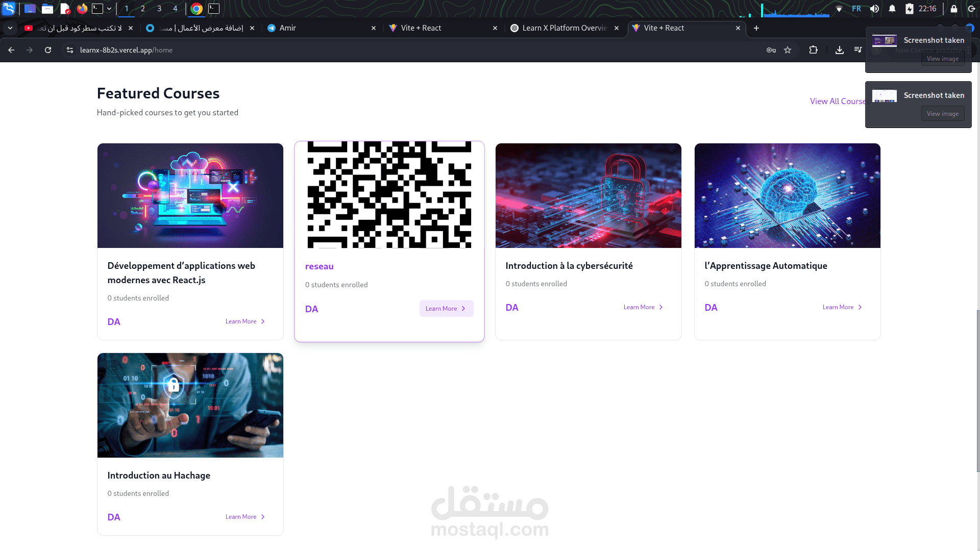Bookmark this page with the star icon
The height and width of the screenshot is (551, 980).
click(788, 50)
